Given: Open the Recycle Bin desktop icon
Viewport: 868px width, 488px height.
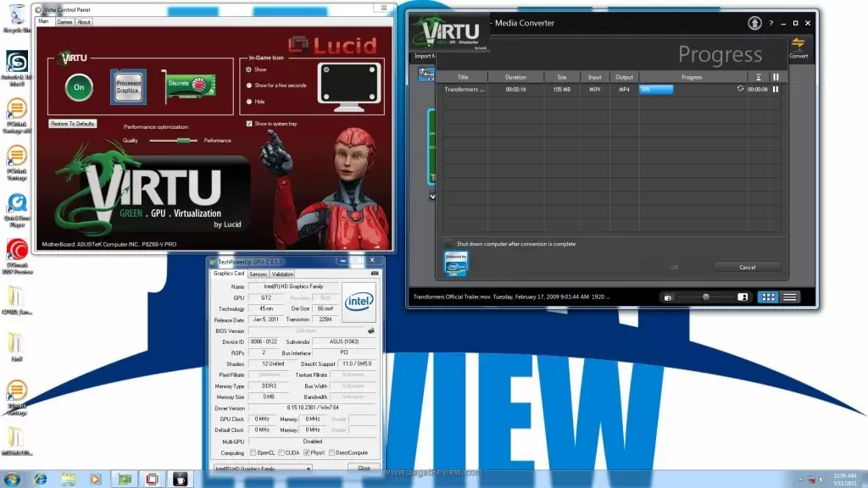Looking at the screenshot, I should point(17,19).
